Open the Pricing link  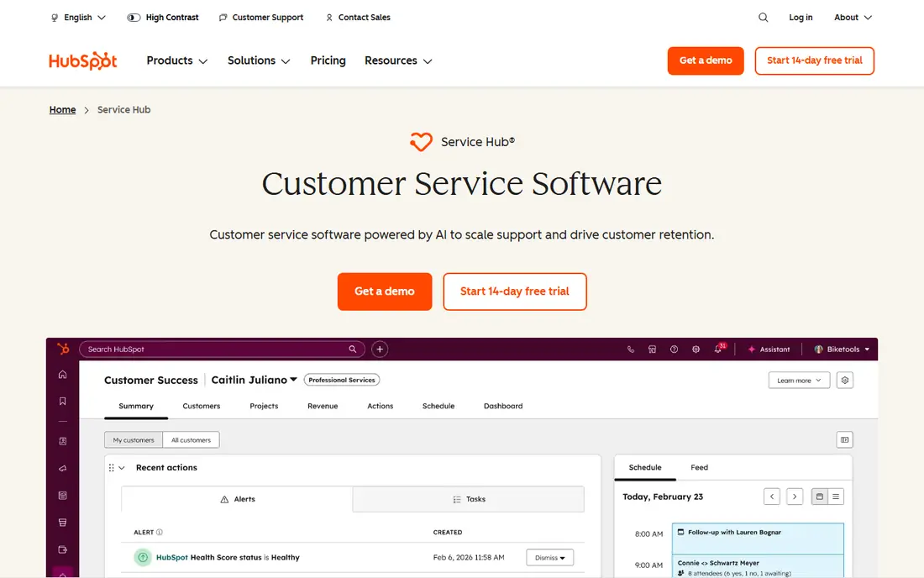coord(328,60)
